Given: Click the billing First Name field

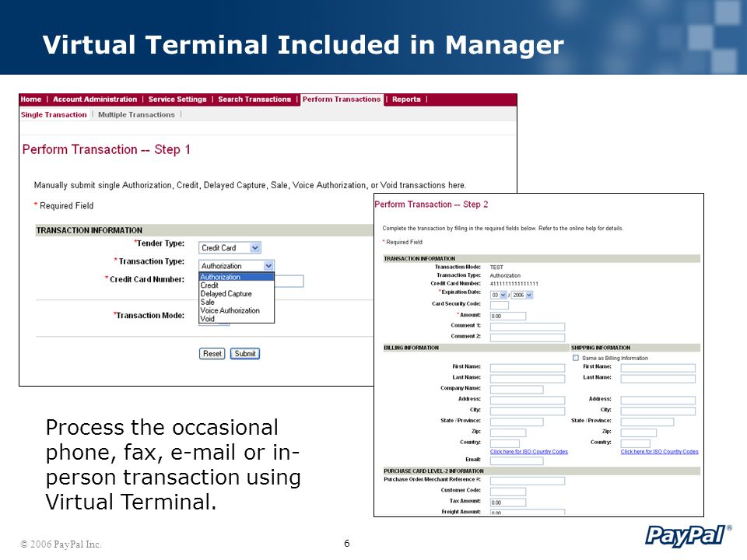Looking at the screenshot, I should (x=528, y=368).
